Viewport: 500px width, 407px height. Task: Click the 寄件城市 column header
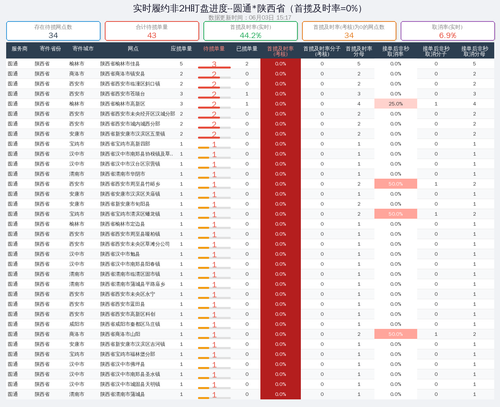(83, 49)
